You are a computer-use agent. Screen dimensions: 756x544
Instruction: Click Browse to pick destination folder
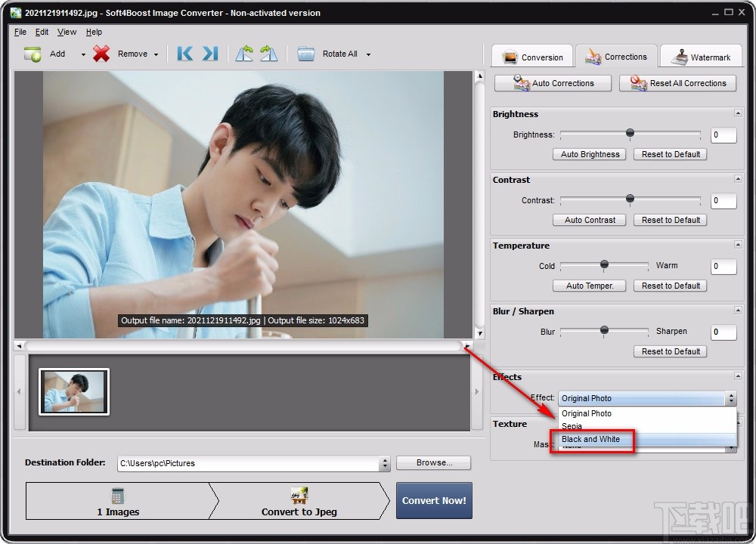433,462
